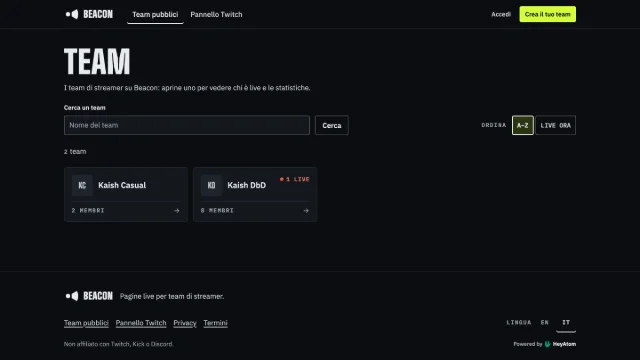Switch language to EN
Screen dimensions: 640x360
tap(544, 322)
